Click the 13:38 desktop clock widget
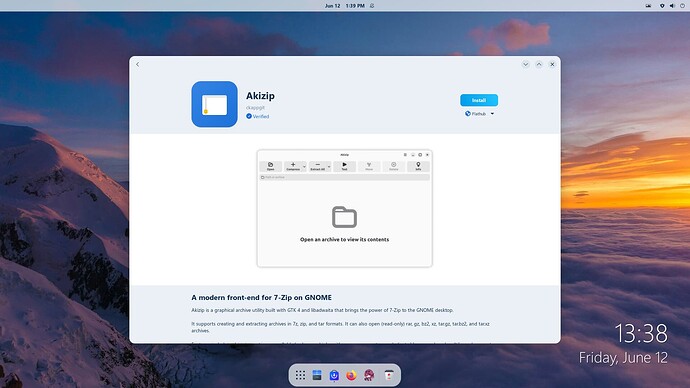 pyautogui.click(x=641, y=333)
